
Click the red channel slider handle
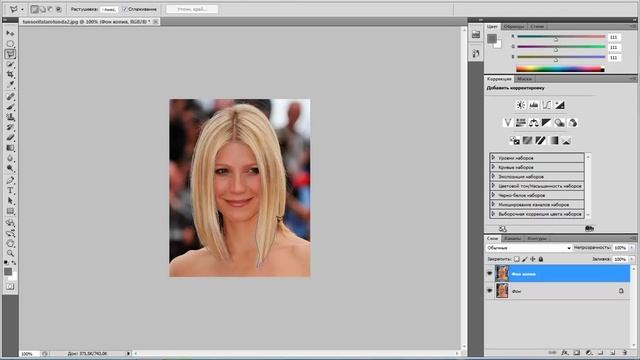pyautogui.click(x=556, y=40)
